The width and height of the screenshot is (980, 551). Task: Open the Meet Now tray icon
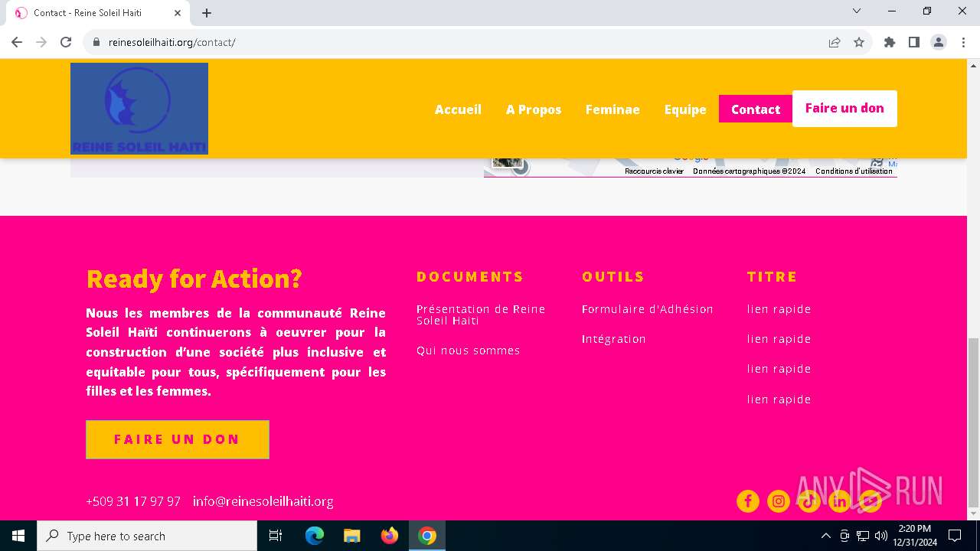(x=844, y=536)
